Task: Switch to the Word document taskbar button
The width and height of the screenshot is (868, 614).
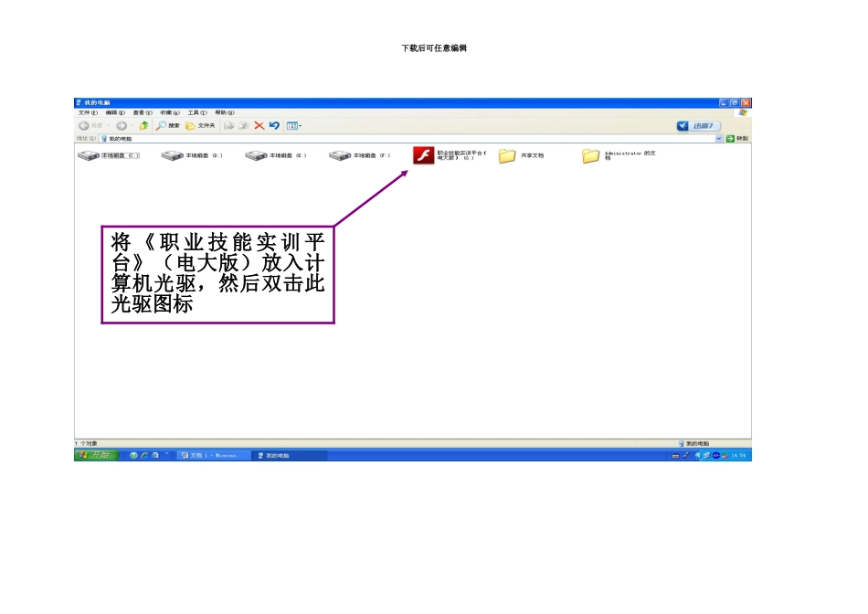Action: pyautogui.click(x=213, y=455)
